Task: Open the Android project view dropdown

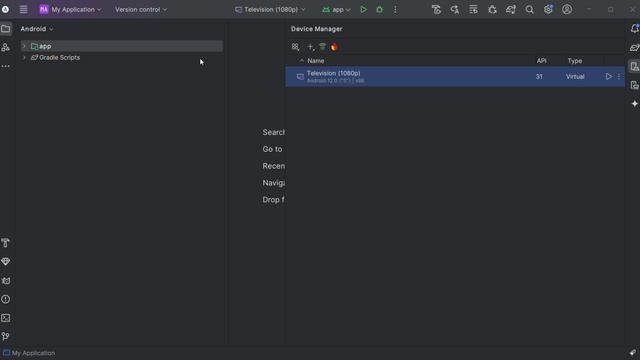Action: (37, 29)
